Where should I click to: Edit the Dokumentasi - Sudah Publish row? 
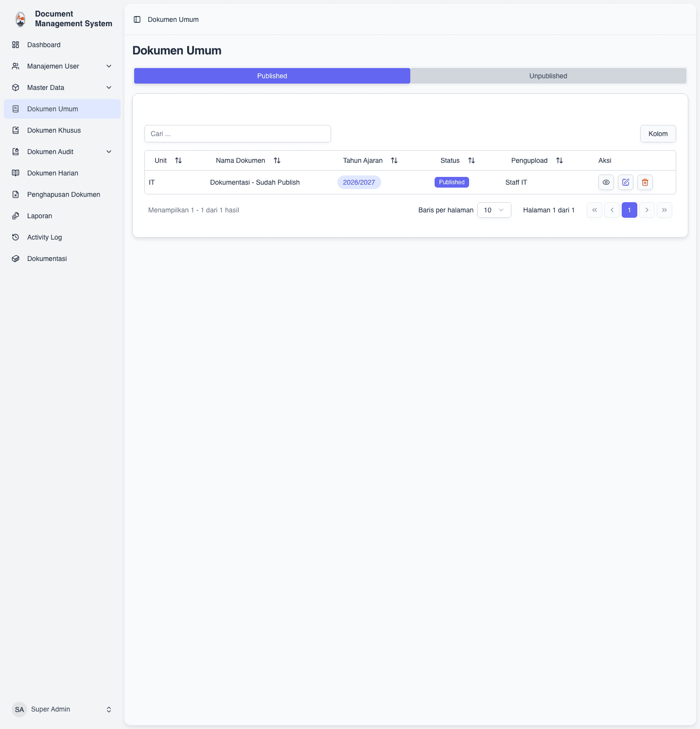(x=626, y=182)
